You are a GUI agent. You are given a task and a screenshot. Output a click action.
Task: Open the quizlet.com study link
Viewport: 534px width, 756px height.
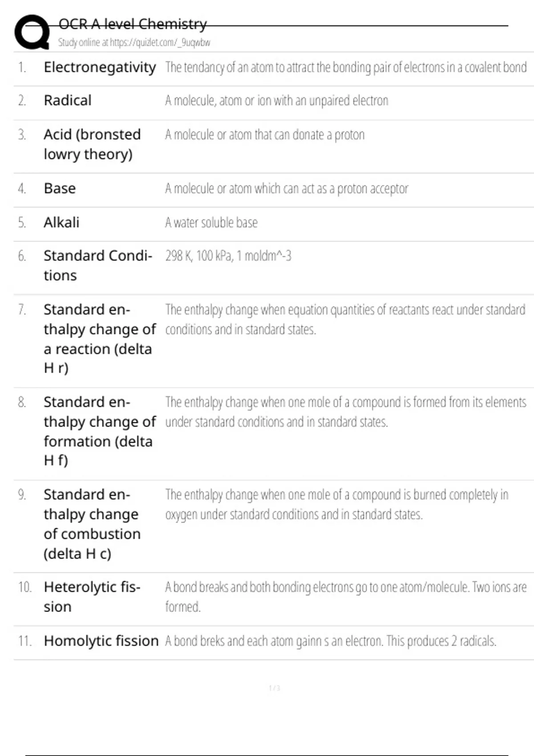(x=134, y=43)
